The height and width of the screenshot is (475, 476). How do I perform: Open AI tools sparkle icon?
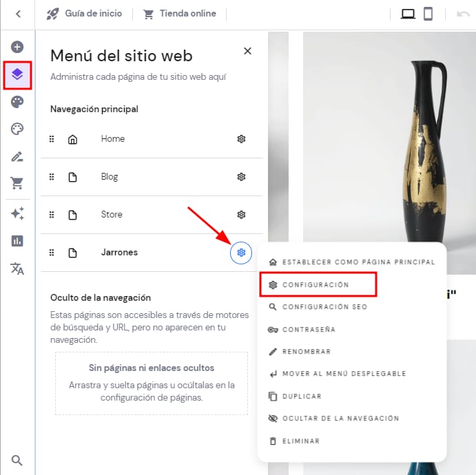click(17, 213)
